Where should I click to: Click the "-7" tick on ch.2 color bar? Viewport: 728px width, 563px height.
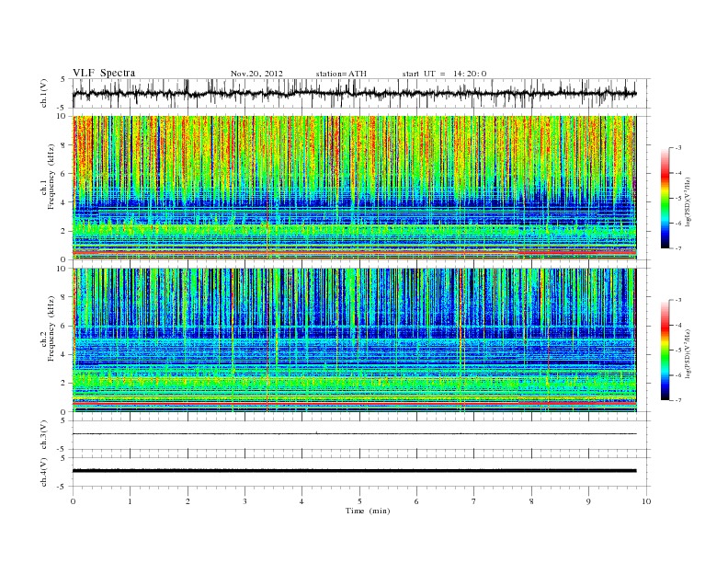(678, 400)
